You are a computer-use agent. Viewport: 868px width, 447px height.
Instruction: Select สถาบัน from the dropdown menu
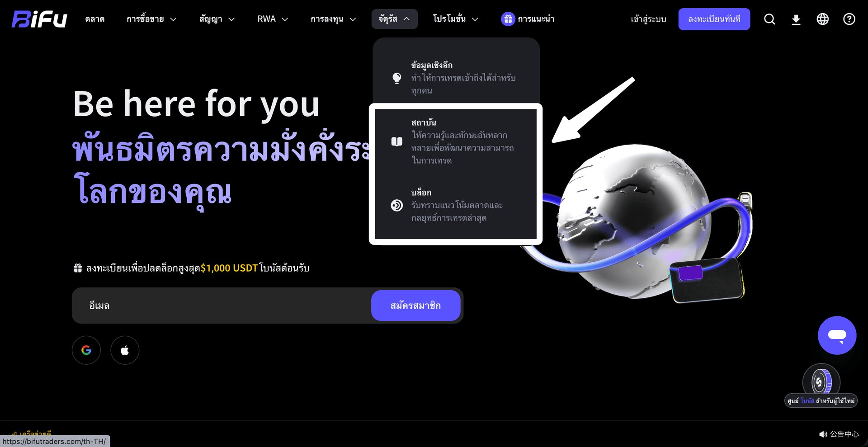pyautogui.click(x=456, y=141)
